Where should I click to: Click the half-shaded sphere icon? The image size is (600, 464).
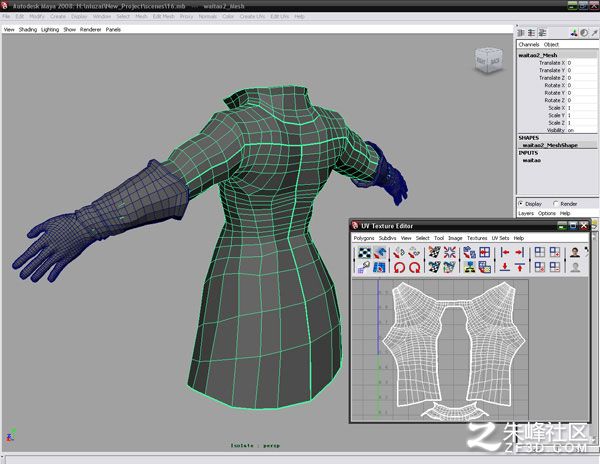[x=584, y=33]
